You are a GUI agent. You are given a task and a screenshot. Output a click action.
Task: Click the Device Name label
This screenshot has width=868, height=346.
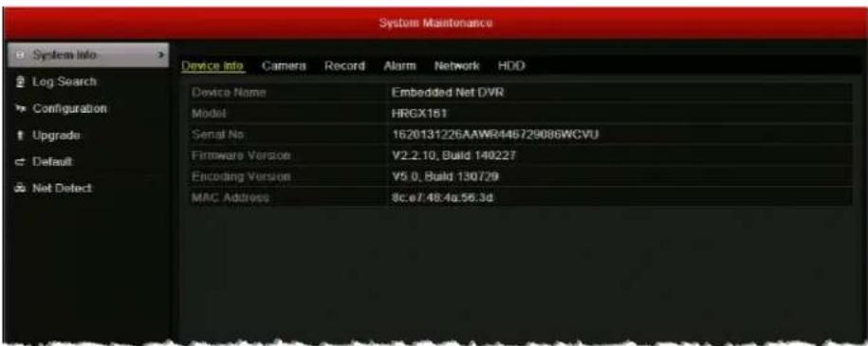pos(229,93)
